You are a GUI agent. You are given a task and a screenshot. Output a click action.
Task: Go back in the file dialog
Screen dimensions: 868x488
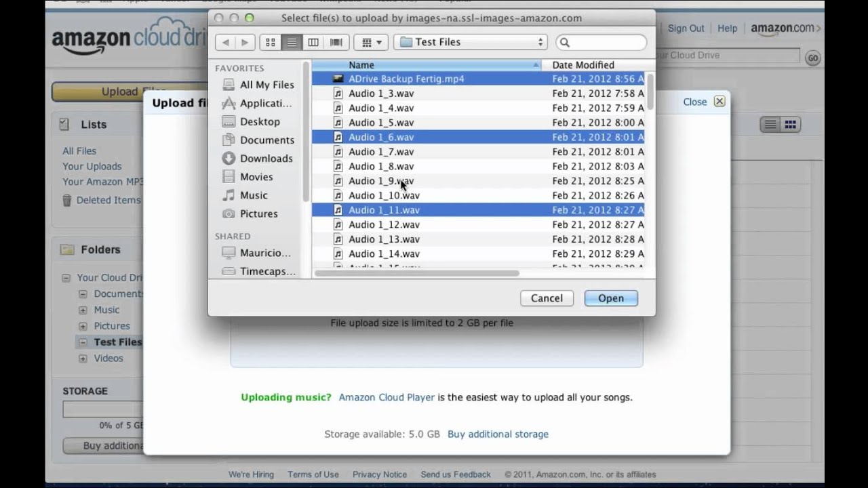(225, 42)
